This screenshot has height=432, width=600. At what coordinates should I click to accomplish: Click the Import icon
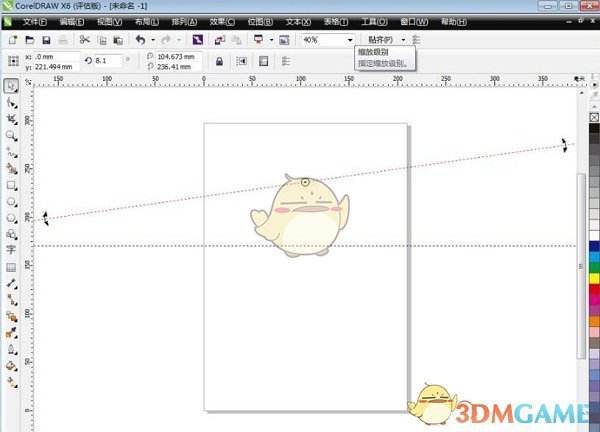click(220, 40)
